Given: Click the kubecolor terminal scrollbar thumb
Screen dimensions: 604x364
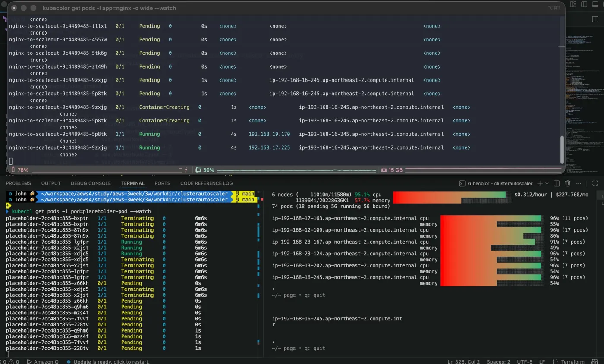Looking at the screenshot, I should 561,150.
